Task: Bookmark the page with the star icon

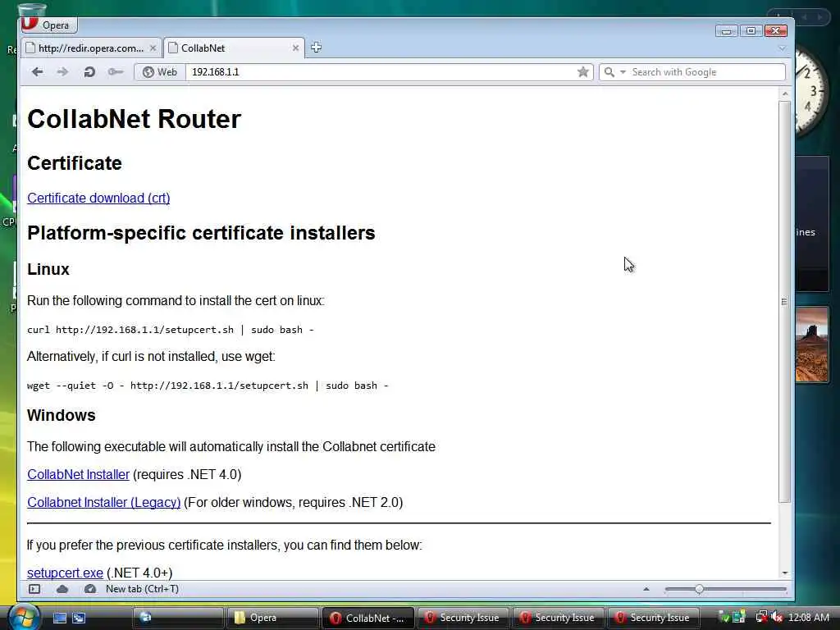Action: click(x=583, y=72)
